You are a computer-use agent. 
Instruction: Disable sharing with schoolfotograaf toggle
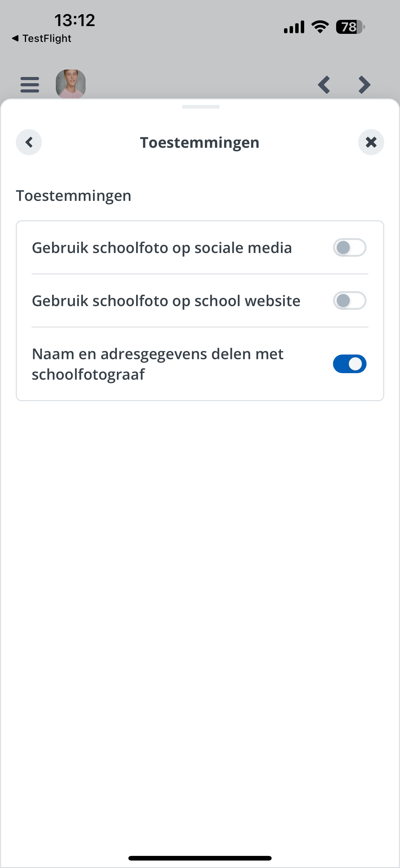pyautogui.click(x=349, y=364)
